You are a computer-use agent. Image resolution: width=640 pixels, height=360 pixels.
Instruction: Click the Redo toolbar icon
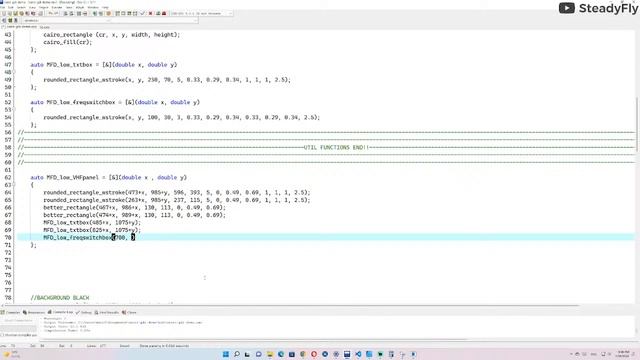pos(57,13)
